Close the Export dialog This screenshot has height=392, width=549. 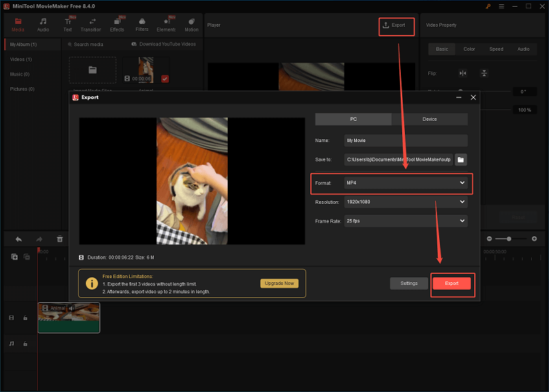tap(473, 97)
